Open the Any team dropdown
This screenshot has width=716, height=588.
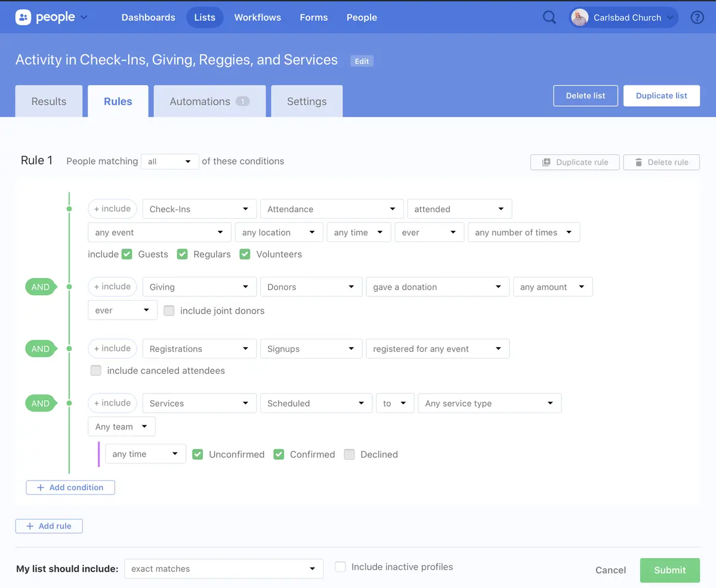pyautogui.click(x=122, y=427)
